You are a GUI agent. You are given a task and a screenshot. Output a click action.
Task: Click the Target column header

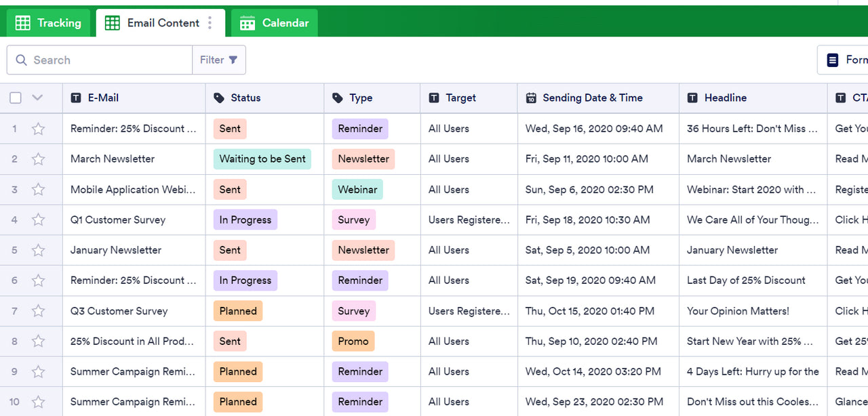(x=469, y=98)
